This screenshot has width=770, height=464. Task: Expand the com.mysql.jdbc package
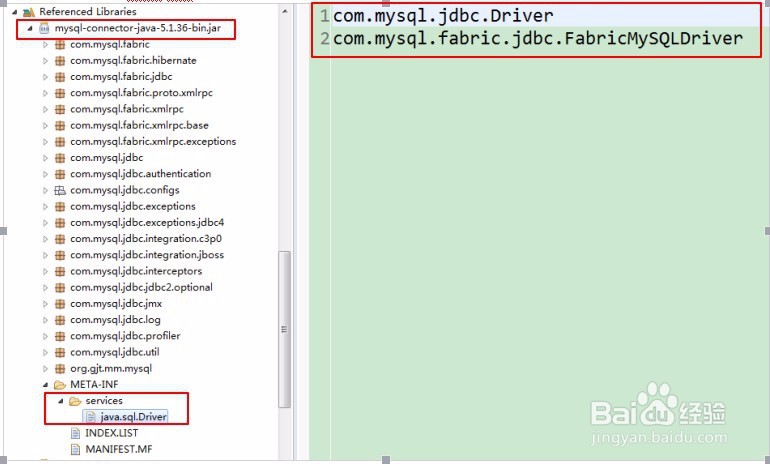point(45,158)
